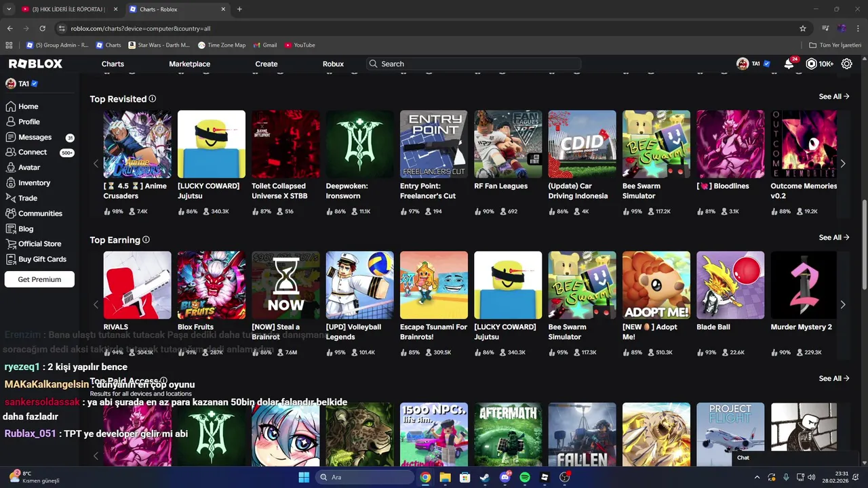The height and width of the screenshot is (488, 868).
Task: Open the Marketplace menu item
Action: [x=189, y=64]
